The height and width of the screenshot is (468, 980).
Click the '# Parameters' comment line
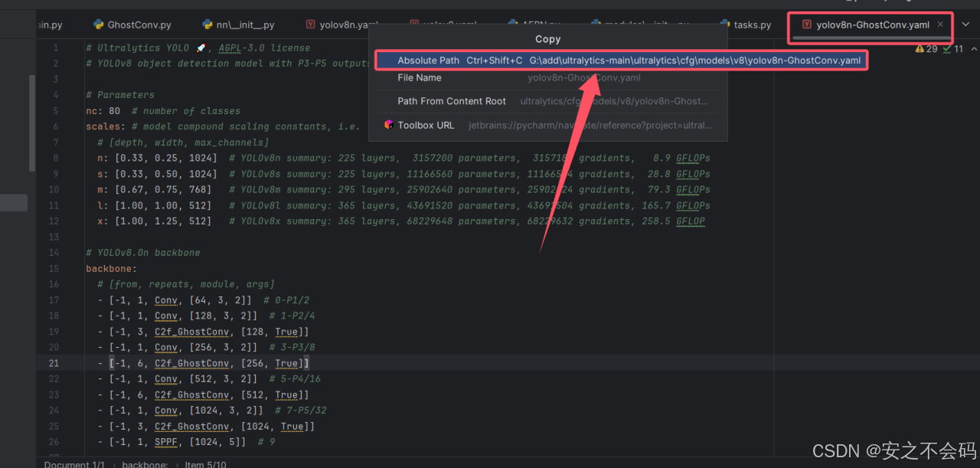pos(120,95)
